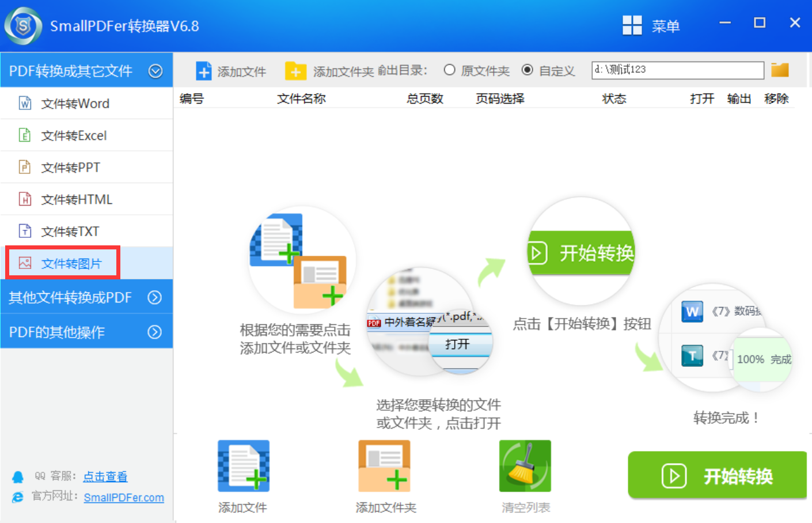
Task: Click the 文件名称 column header
Action: pos(301,98)
